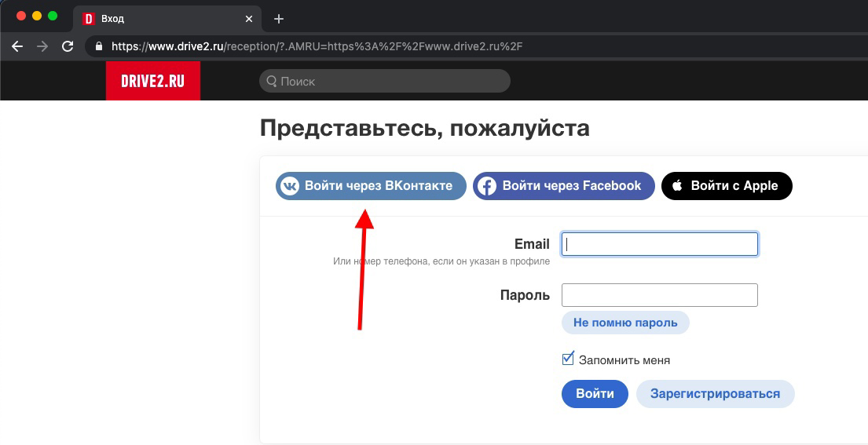The image size is (868, 445).
Task: Click the DRIVE2.RU red logo
Action: pos(153,81)
